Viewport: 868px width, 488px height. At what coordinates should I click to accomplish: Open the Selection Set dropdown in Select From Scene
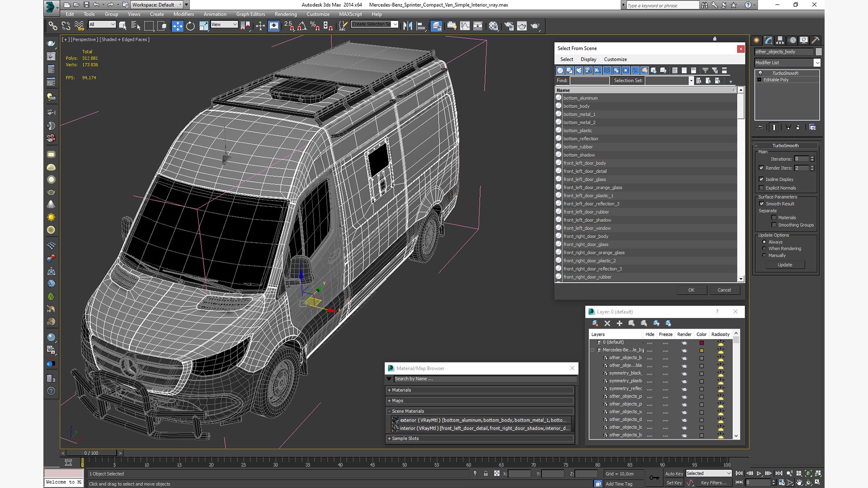(691, 81)
